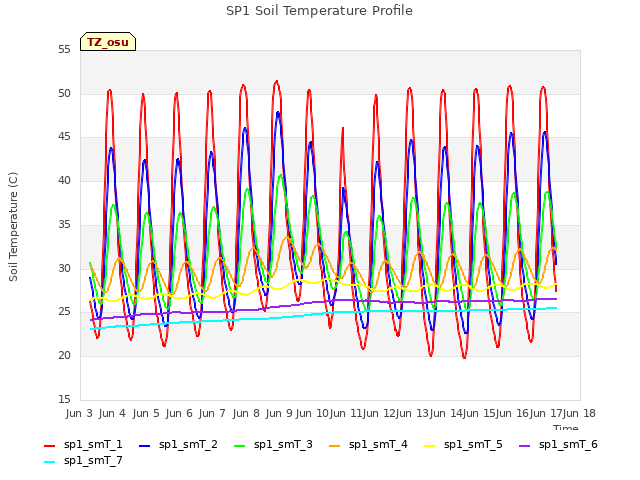Click the green sp1_smT_3 legend swatch

click(240, 446)
